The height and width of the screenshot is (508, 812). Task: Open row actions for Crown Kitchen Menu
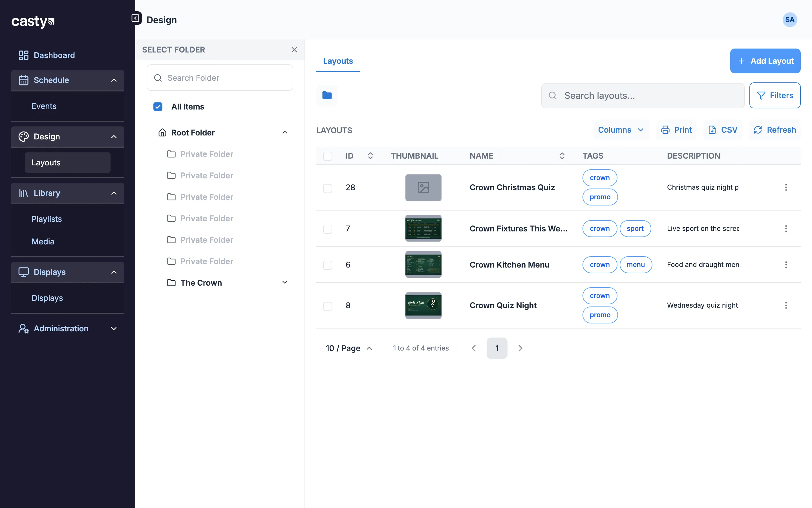[x=786, y=265]
